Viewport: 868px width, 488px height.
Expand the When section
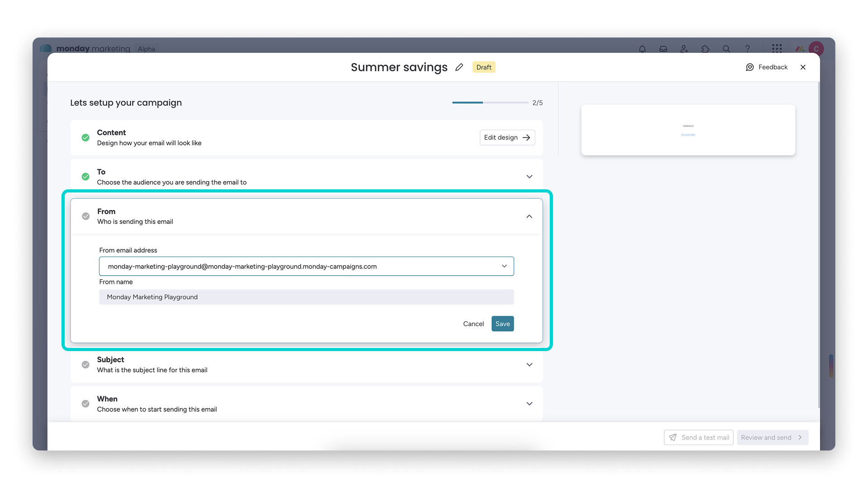(x=529, y=404)
